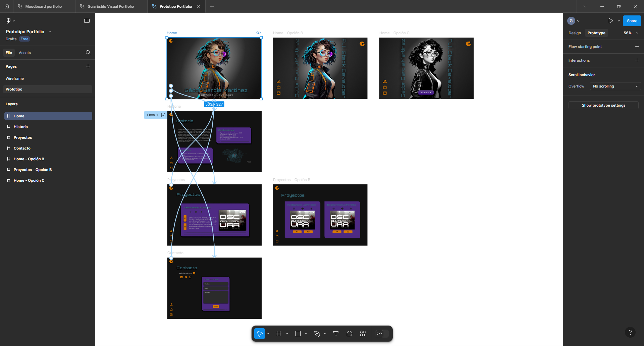This screenshot has width=644, height=346.
Task: Open the help question mark button
Action: click(x=630, y=332)
